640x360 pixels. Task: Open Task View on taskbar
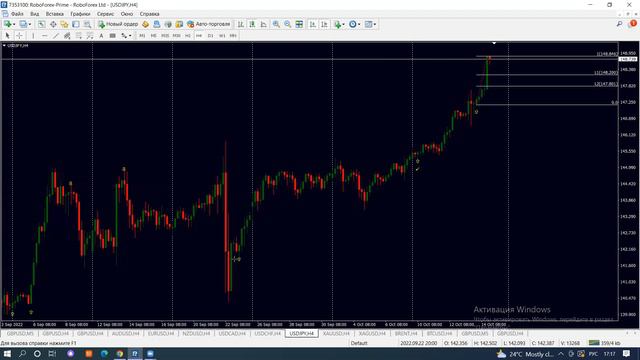coord(52,354)
